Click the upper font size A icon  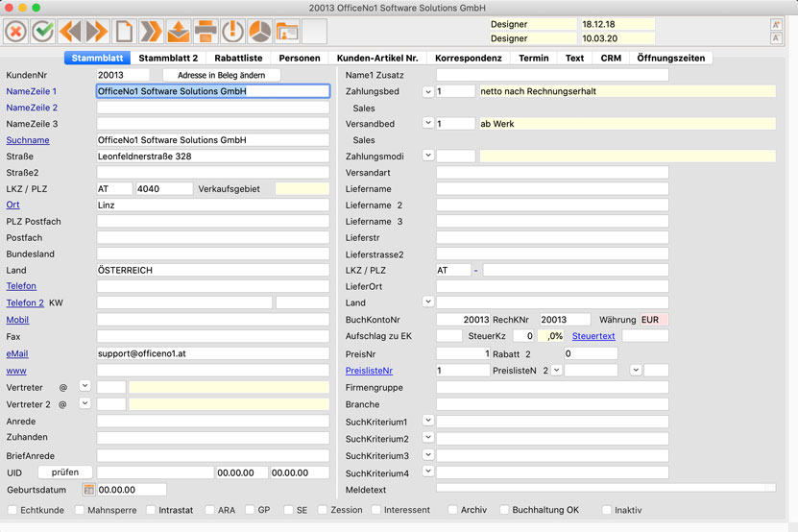[776, 24]
